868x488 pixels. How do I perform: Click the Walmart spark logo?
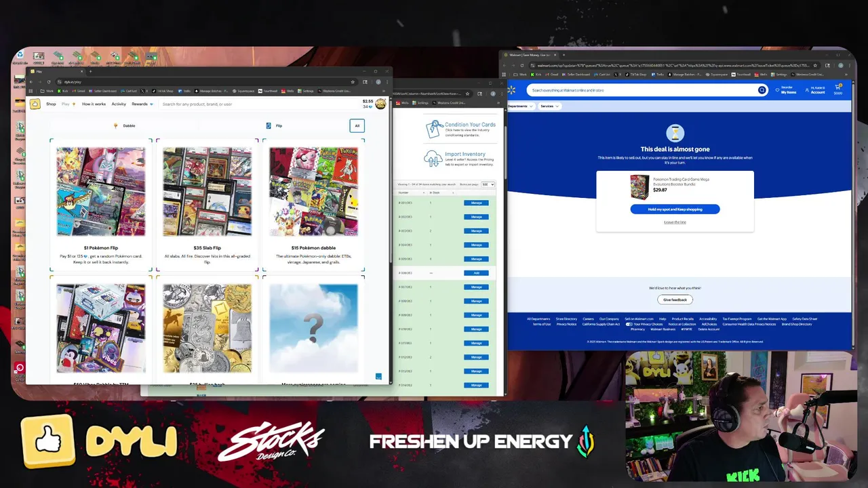[511, 90]
